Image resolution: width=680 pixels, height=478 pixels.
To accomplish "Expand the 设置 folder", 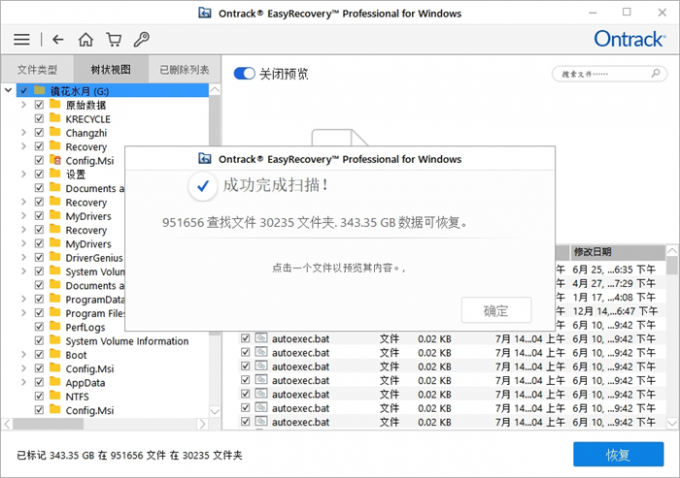I will click(24, 174).
